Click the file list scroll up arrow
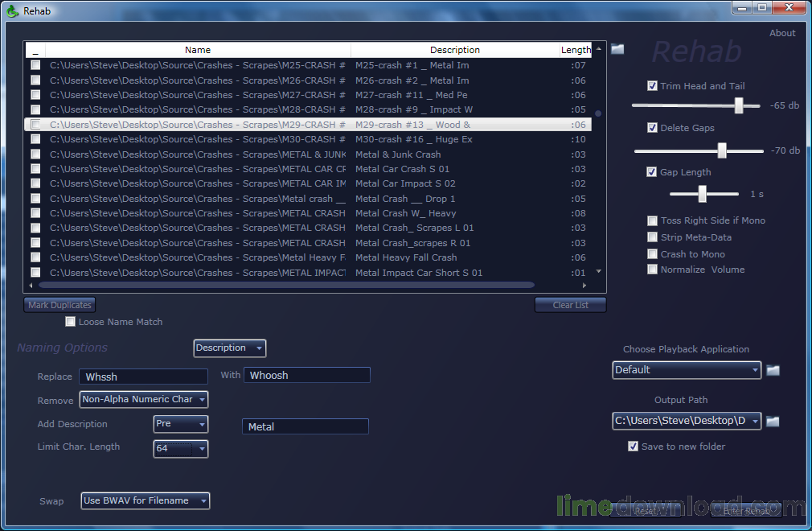 599,49
